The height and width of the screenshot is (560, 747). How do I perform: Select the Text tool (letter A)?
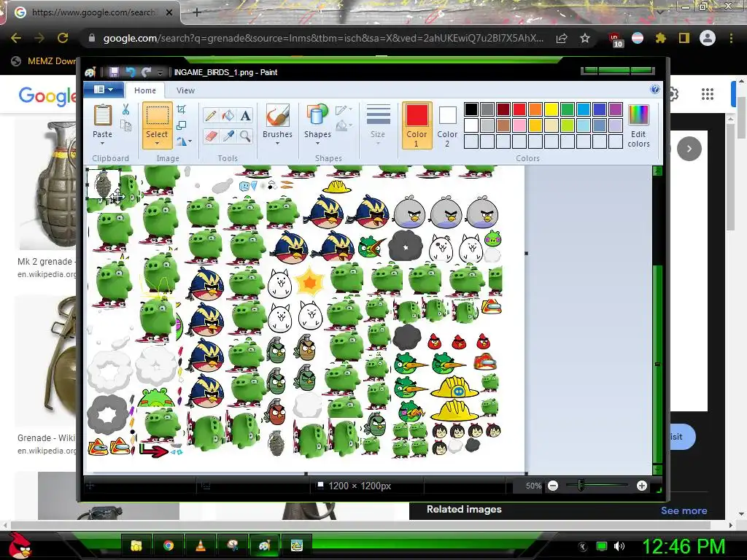pos(245,115)
